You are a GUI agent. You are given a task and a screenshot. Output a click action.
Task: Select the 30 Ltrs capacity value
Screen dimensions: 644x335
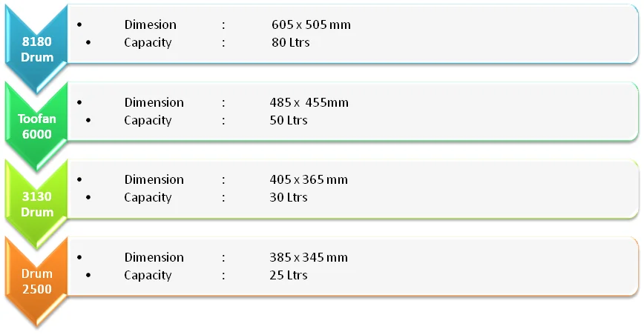[289, 197]
